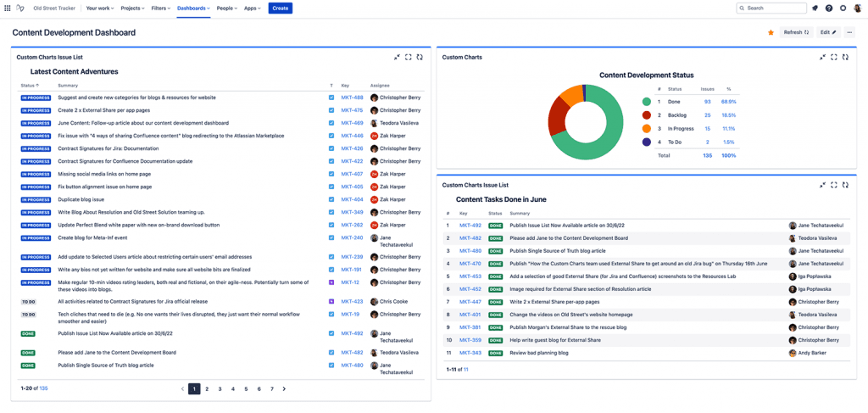Open the Filters dropdown menu
The height and width of the screenshot is (413, 868).
point(161,8)
